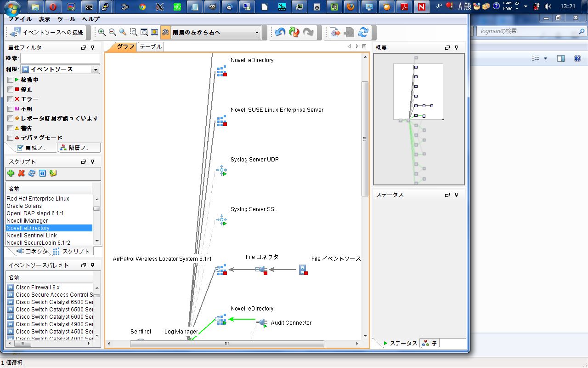Enable the エラー filter checkbox
The width and height of the screenshot is (588, 368).
pyautogui.click(x=10, y=99)
